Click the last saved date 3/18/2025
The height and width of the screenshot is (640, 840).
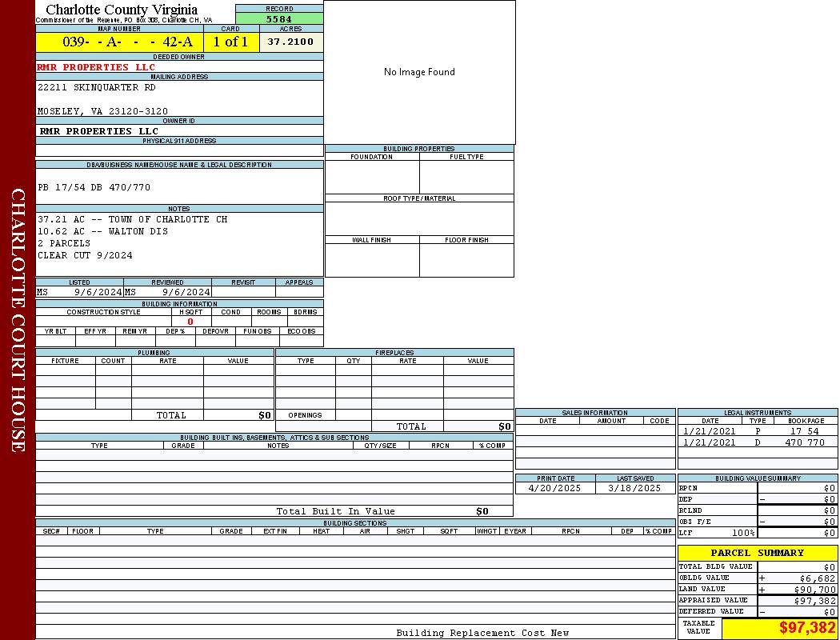tap(634, 488)
